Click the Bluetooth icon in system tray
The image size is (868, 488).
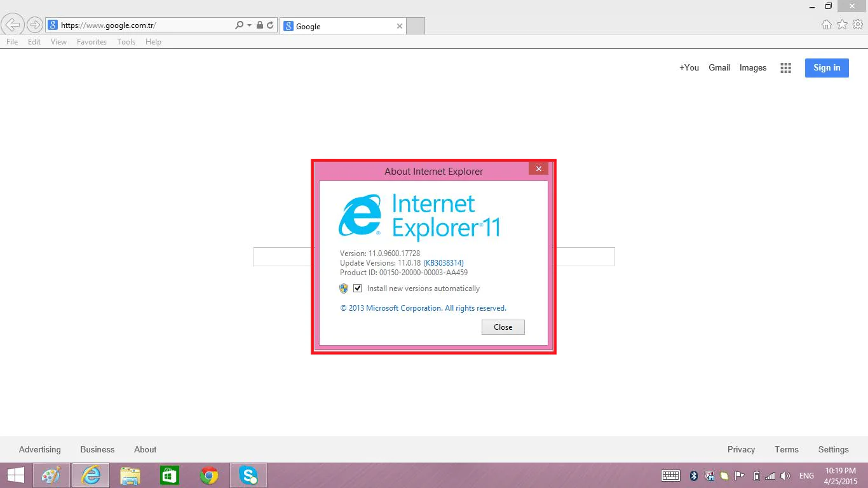693,475
